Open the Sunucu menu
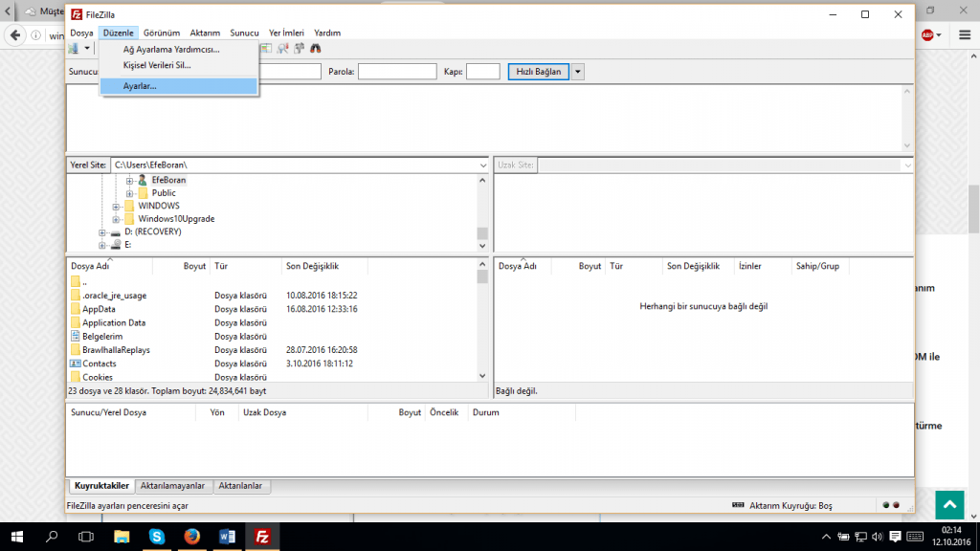Viewport: 980px width, 551px height. tap(244, 33)
